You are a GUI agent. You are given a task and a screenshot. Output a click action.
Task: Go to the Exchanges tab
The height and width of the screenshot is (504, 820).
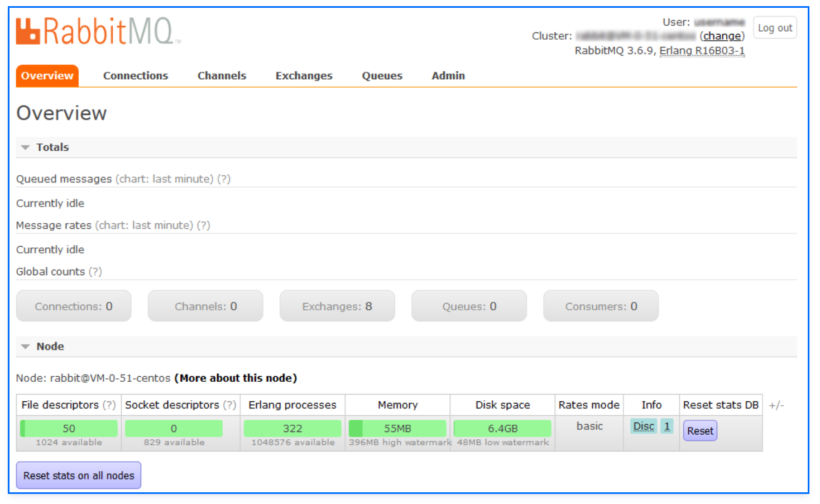pyautogui.click(x=304, y=76)
